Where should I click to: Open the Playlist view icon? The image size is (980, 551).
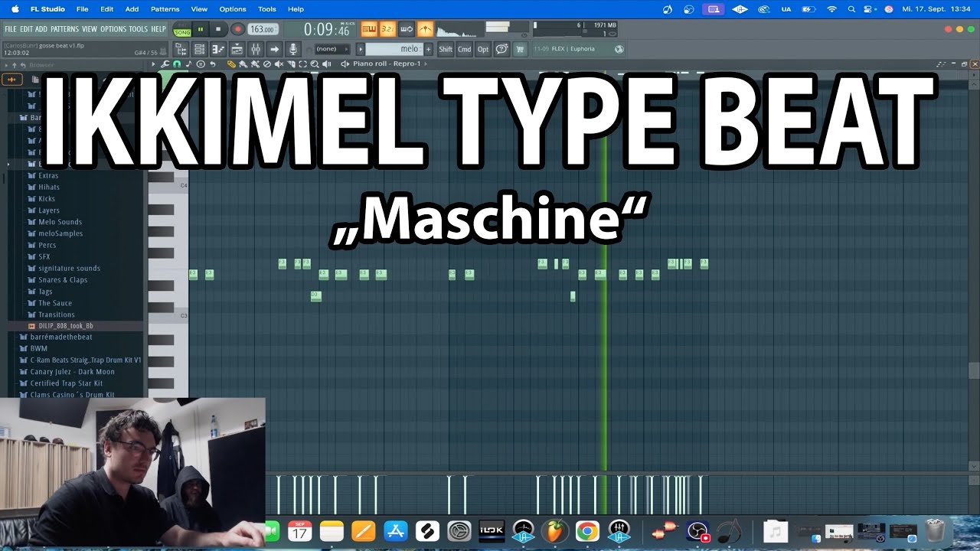(236, 49)
